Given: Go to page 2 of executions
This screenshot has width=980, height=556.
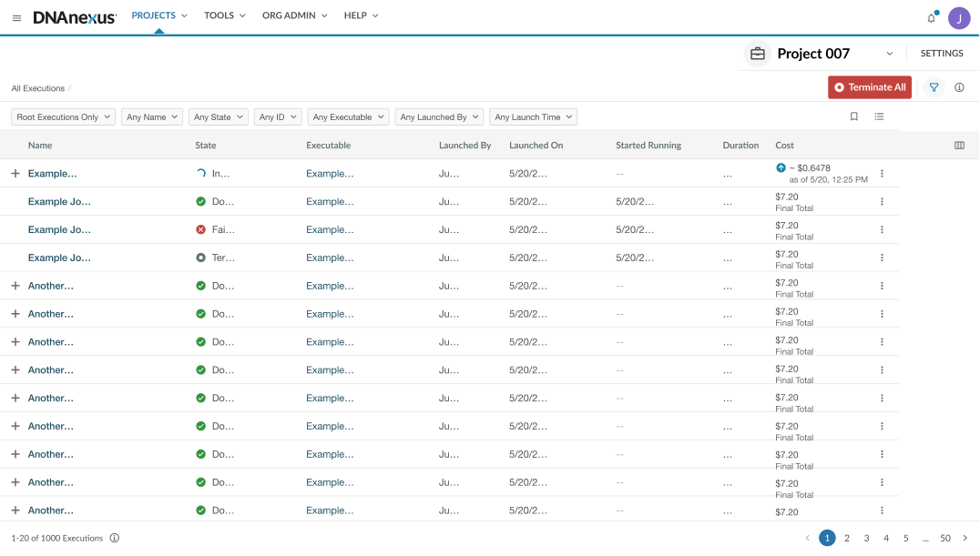Looking at the screenshot, I should point(847,539).
